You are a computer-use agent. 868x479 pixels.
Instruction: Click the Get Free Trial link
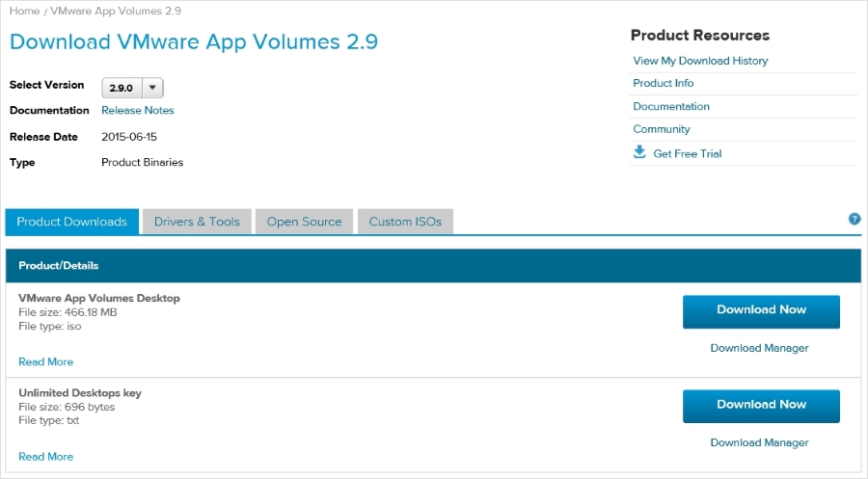coord(688,154)
